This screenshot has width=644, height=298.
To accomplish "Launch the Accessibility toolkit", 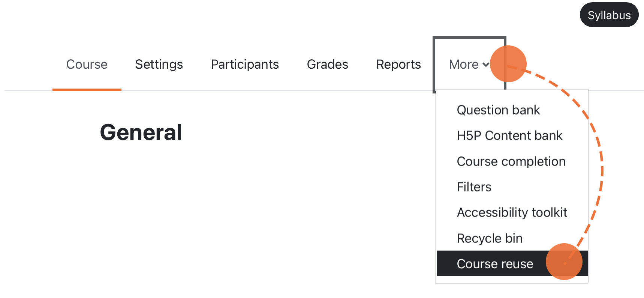I will [512, 212].
